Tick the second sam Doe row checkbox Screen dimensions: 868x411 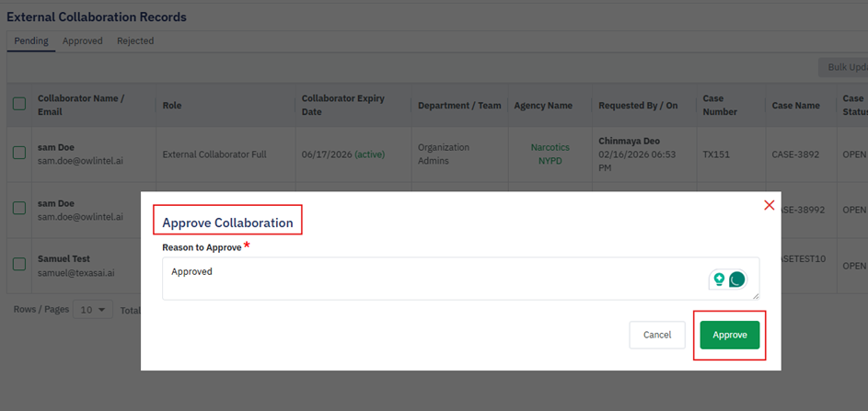19,209
